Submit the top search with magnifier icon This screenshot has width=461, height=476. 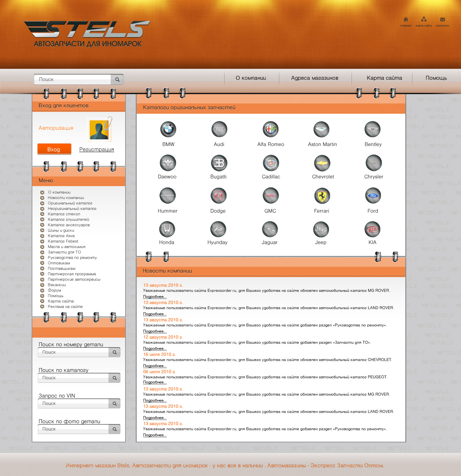(x=117, y=79)
